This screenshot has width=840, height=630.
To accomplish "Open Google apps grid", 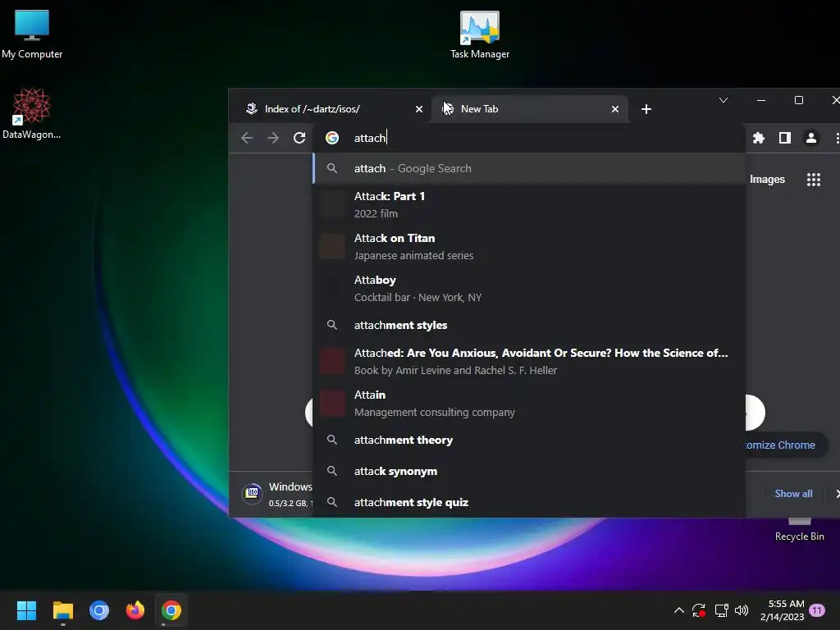I will [x=813, y=180].
